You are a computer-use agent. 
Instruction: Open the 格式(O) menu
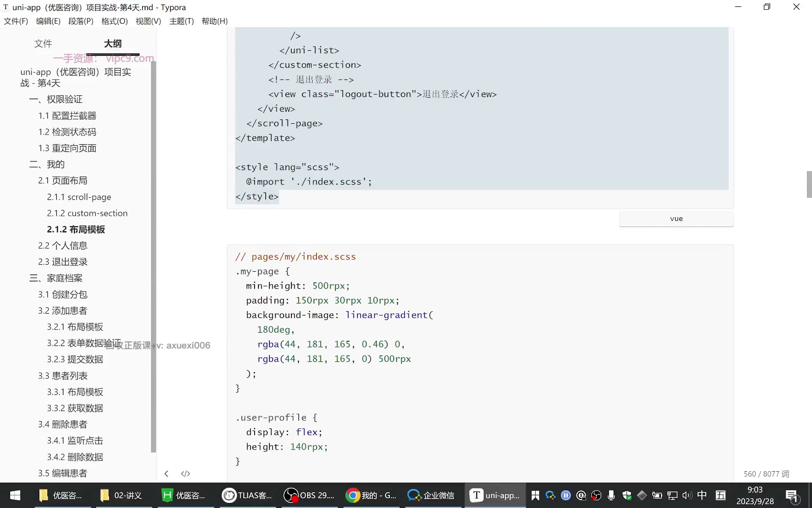pyautogui.click(x=115, y=21)
